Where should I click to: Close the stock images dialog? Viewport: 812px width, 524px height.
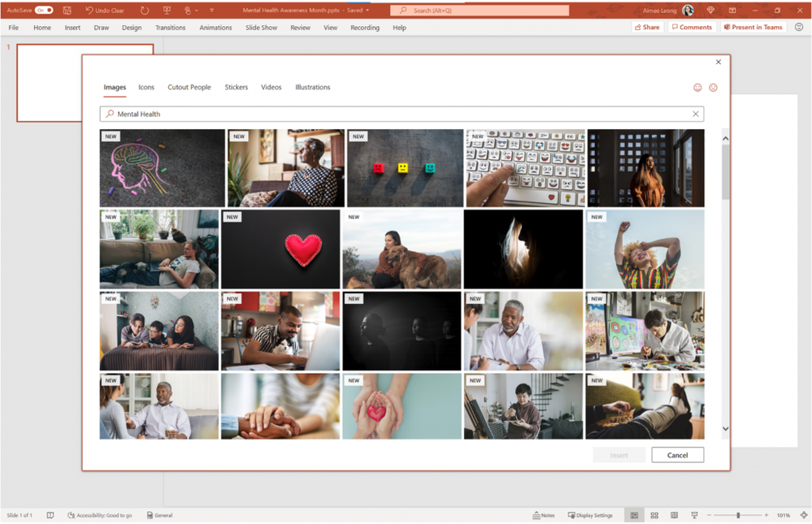pos(718,62)
